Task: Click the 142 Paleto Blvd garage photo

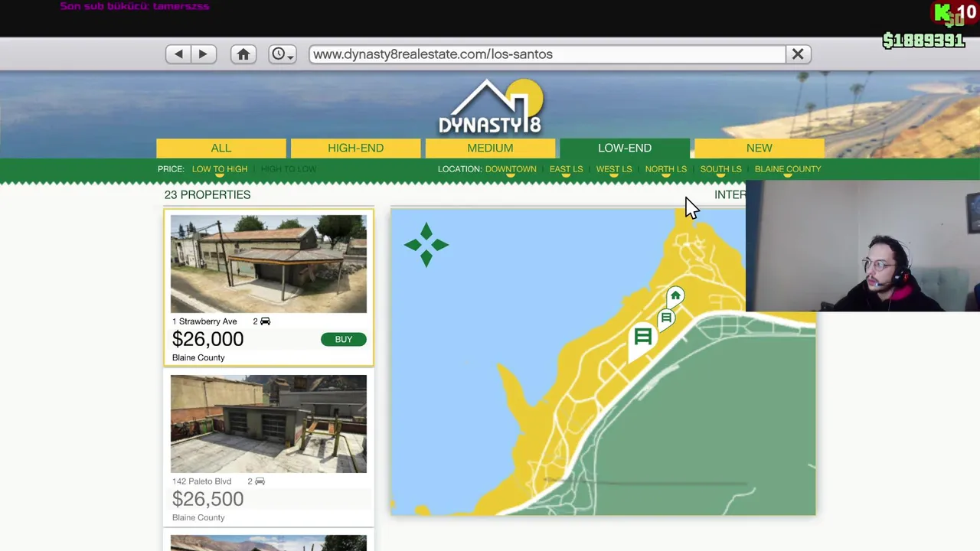Action: click(x=269, y=424)
